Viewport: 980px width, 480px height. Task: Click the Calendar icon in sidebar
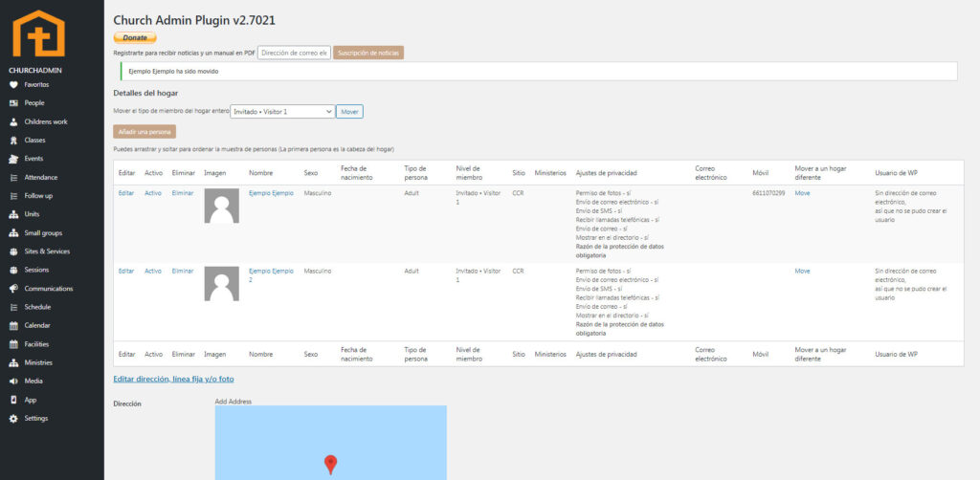pos(13,325)
